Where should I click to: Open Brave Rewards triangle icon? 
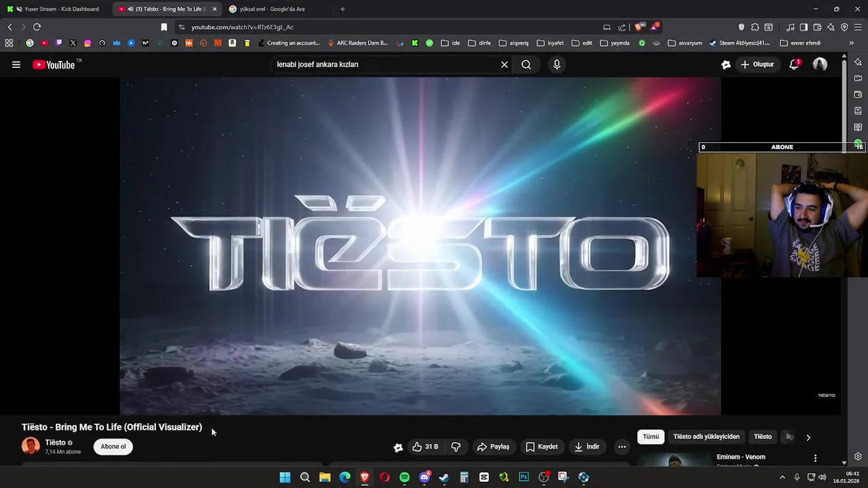click(x=654, y=27)
